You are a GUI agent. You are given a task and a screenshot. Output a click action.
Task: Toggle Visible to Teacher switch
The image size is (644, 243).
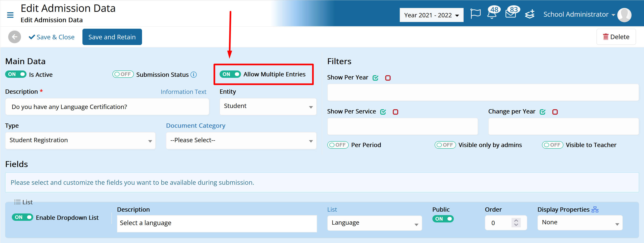pyautogui.click(x=552, y=145)
